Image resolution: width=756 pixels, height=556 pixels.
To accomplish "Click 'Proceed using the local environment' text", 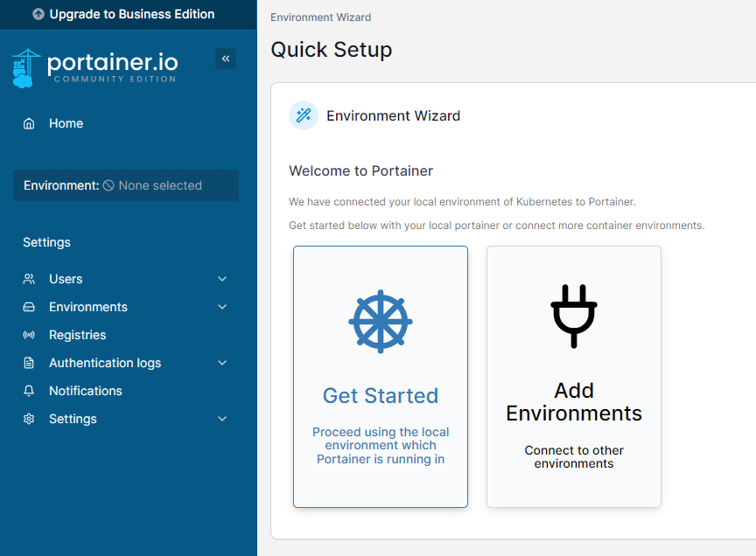I will tap(381, 445).
